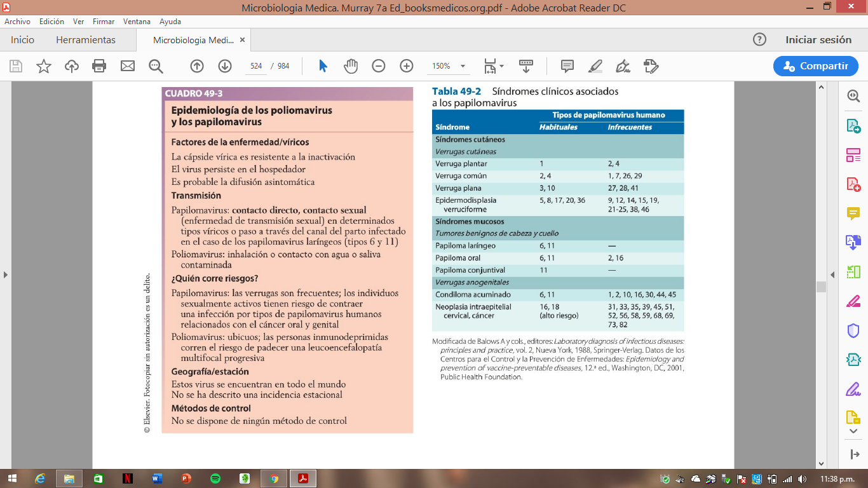This screenshot has height=488, width=868.
Task: Open the Firmar menu
Action: coord(104,21)
